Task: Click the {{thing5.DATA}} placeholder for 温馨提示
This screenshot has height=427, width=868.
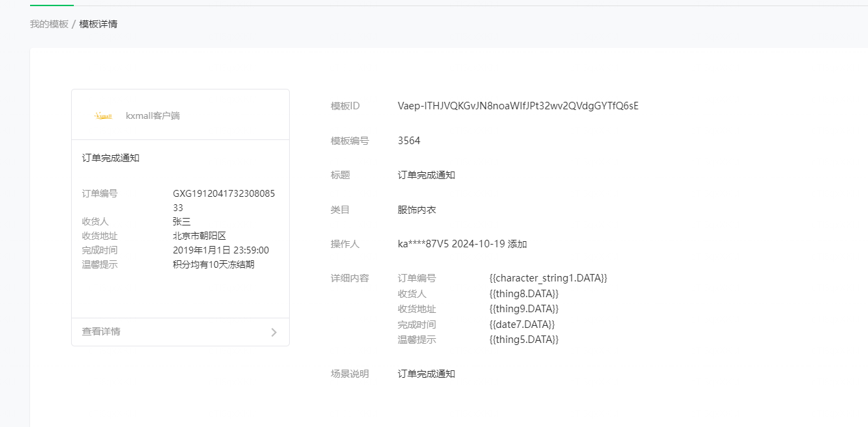Action: [524, 340]
